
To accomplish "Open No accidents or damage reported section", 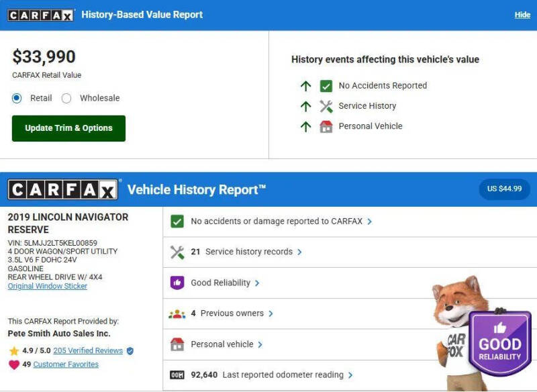I will point(281,222).
